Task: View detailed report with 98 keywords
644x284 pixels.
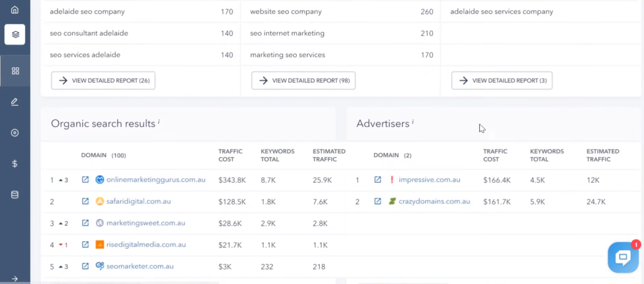Action: (303, 80)
